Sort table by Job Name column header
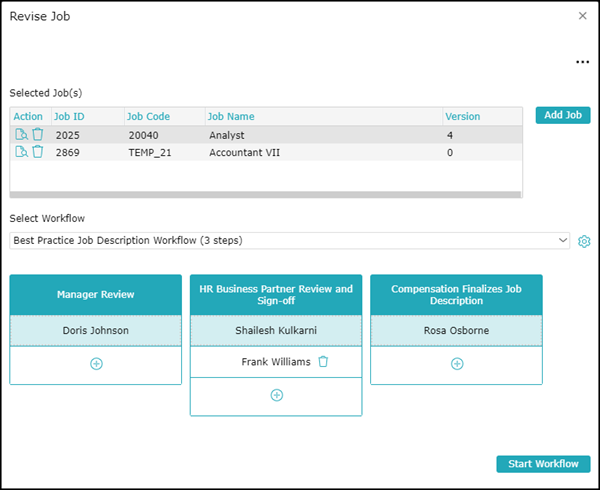The width and height of the screenshot is (600, 490). [232, 116]
